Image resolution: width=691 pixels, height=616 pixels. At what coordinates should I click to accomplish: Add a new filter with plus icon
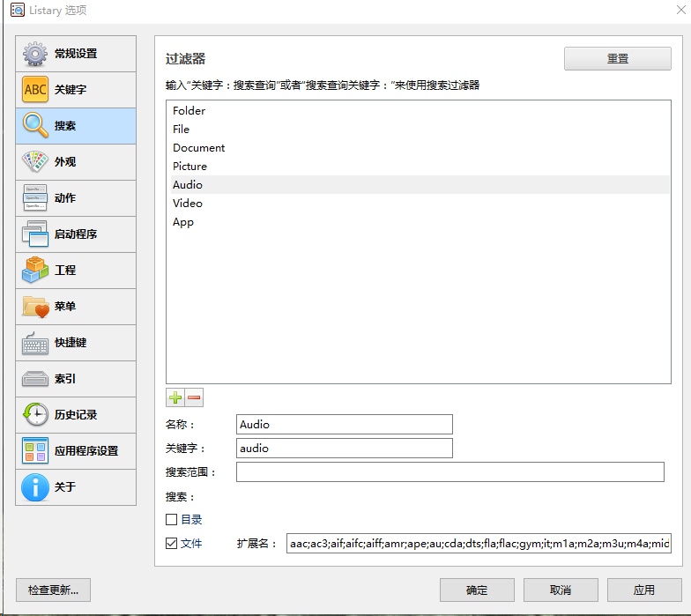(x=175, y=397)
